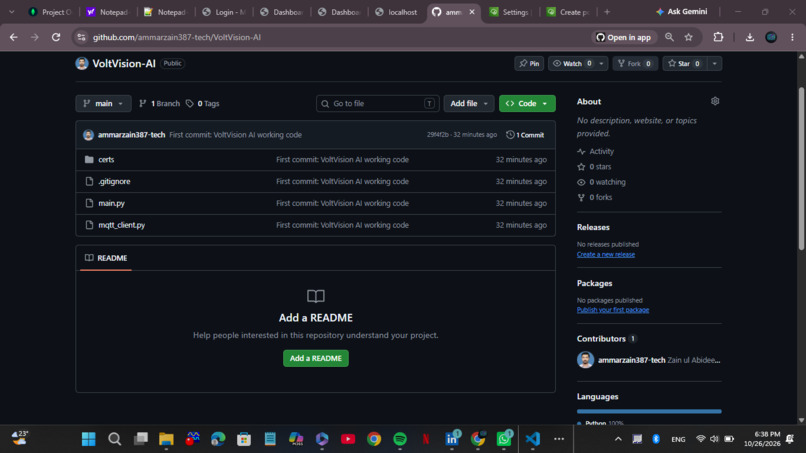Bookmark this page with the star icon

689,37
